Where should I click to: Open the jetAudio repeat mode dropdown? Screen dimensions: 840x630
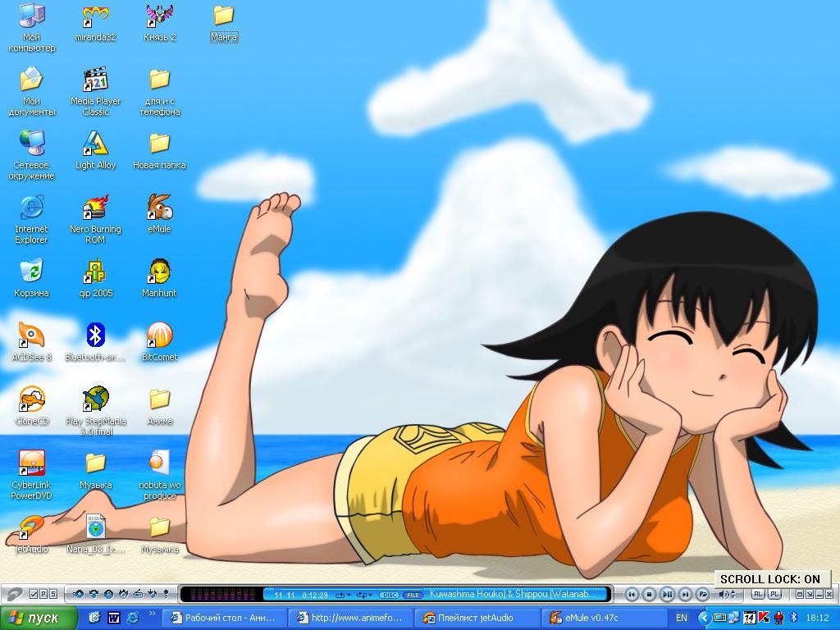[344, 595]
